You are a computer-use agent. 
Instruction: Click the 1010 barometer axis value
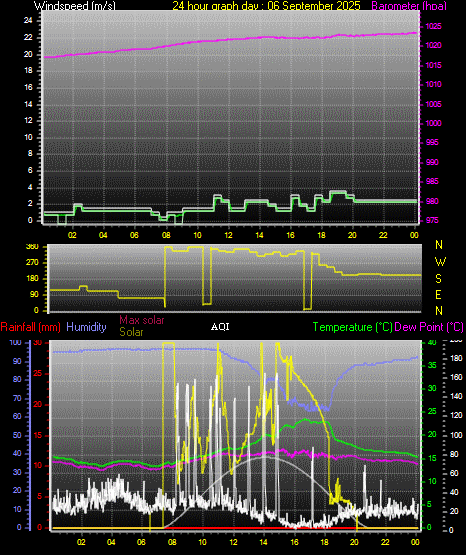click(433, 85)
